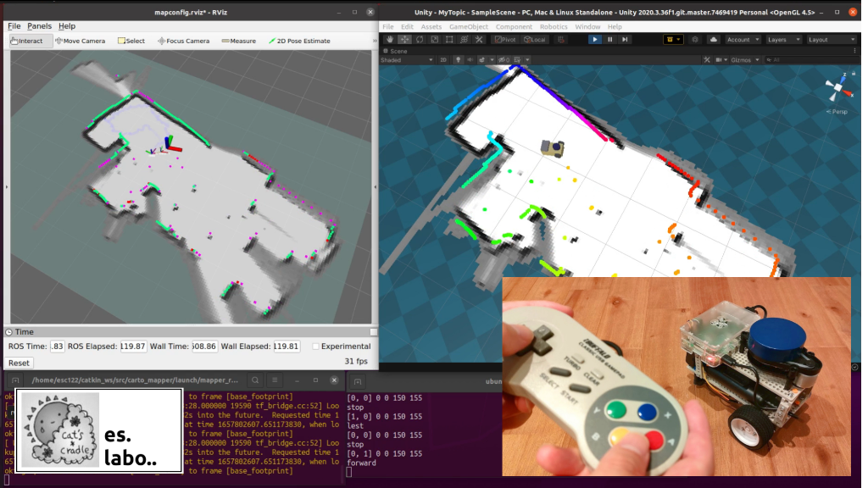Open the Unity Account dropdown
This screenshot has width=868, height=488.
[x=743, y=39]
